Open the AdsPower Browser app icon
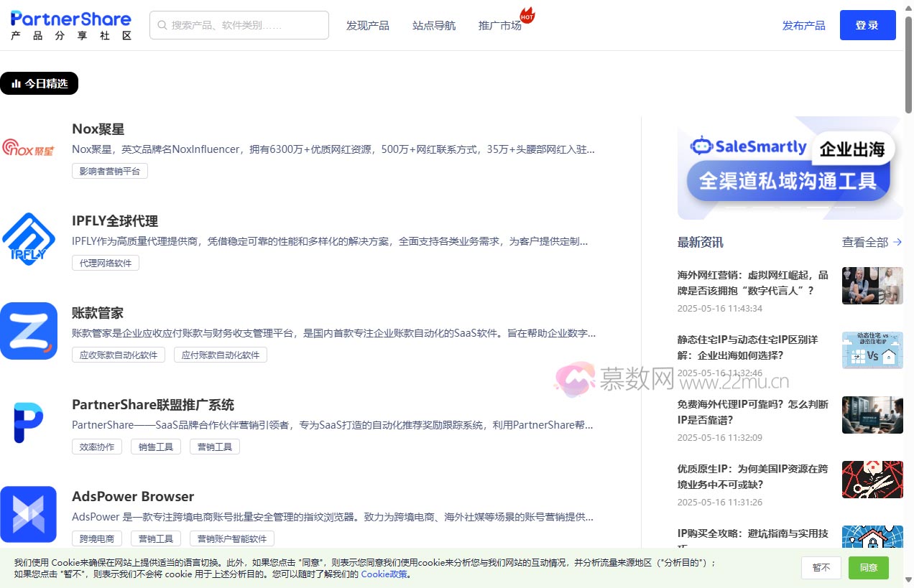914x588 pixels. [29, 514]
